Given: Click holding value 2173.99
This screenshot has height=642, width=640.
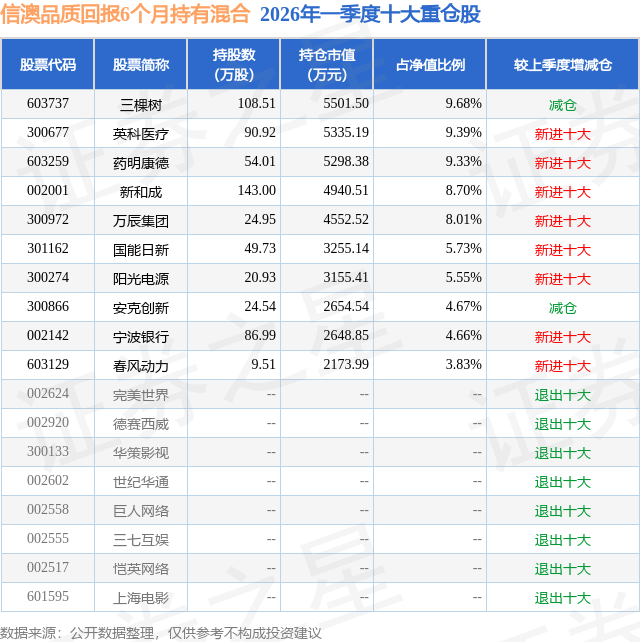Looking at the screenshot, I should click(x=346, y=365).
